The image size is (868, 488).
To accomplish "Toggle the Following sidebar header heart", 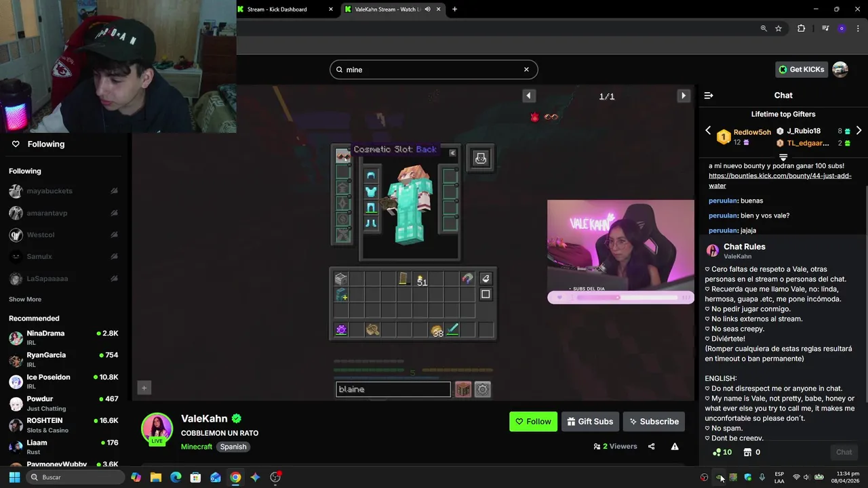I will 16,144.
